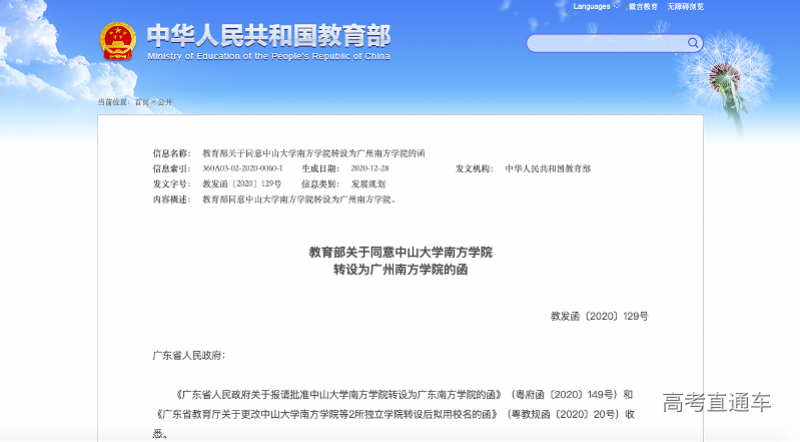Click the salutation 广东省人民政府
The height and width of the screenshot is (442, 800).
[187, 356]
